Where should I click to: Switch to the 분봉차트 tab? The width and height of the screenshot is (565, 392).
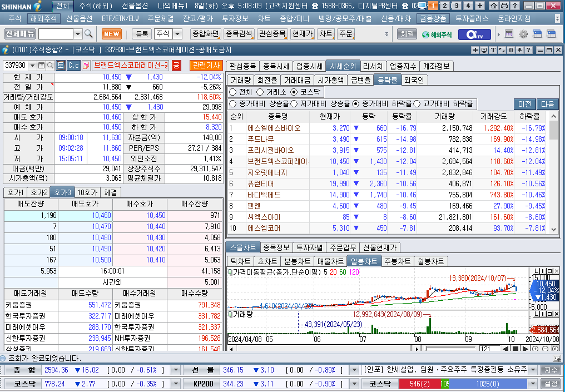coord(298,261)
